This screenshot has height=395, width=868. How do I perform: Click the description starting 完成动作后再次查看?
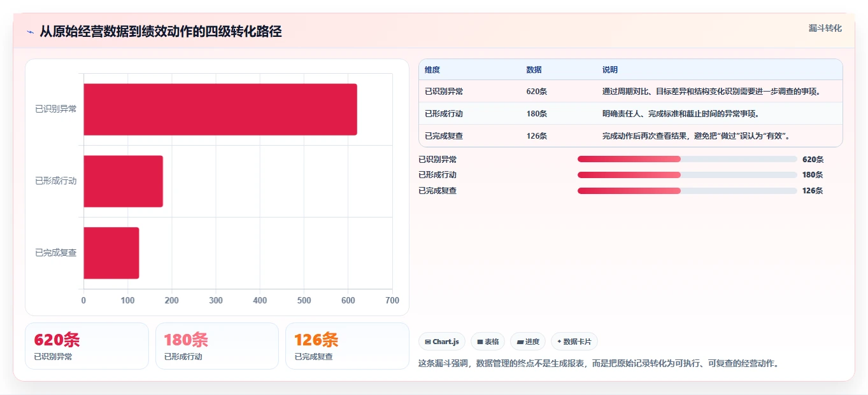(697, 136)
